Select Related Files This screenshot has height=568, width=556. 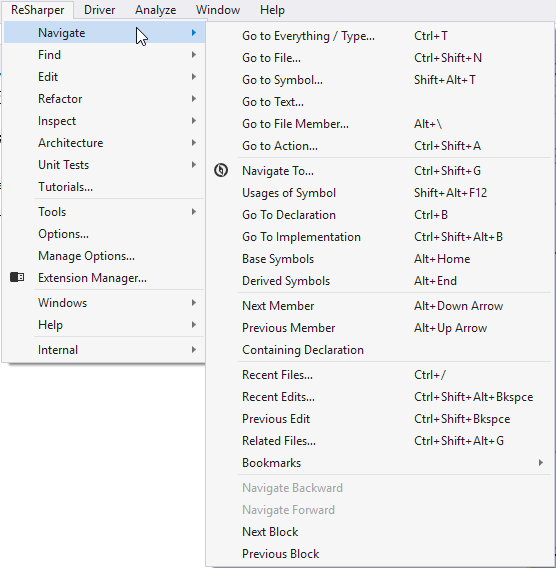380,441
